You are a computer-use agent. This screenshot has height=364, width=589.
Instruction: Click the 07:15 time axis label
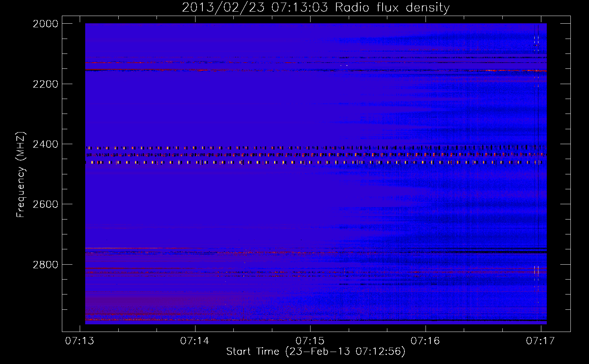(x=310, y=341)
